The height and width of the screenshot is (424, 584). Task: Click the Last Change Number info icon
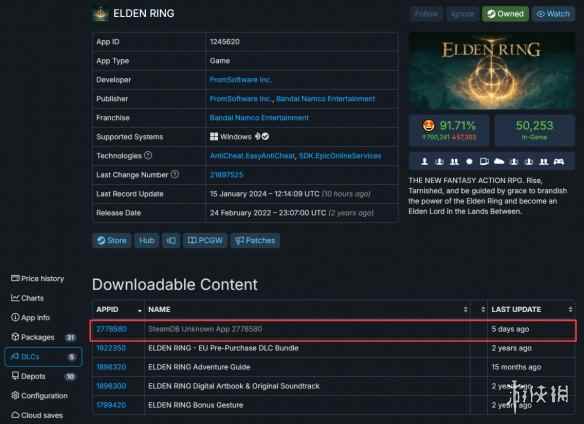click(175, 174)
